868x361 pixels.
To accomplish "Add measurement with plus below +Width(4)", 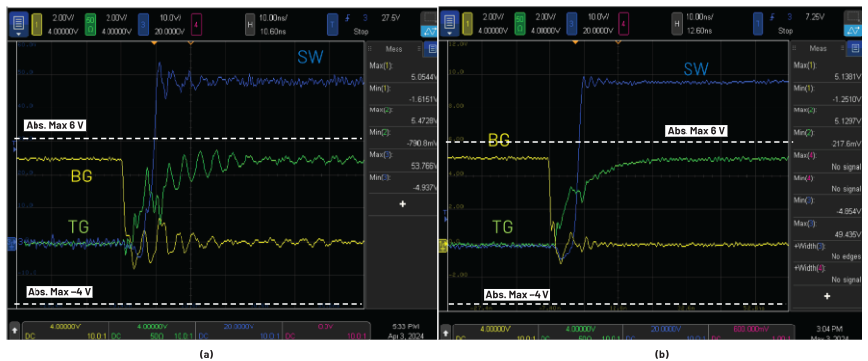I will tap(827, 296).
